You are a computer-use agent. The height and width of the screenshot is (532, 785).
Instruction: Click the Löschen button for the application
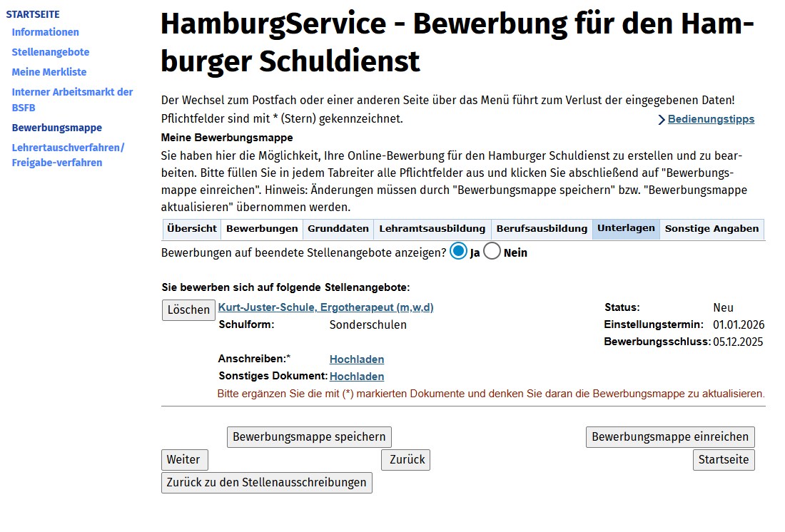(188, 310)
